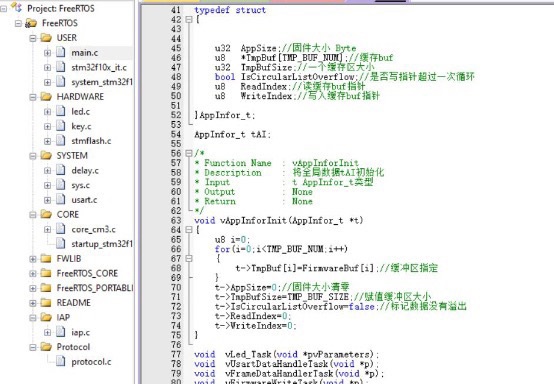Viewport: 554px width, 384px height.
Task: Click the delay.c file icon
Action: 61,170
